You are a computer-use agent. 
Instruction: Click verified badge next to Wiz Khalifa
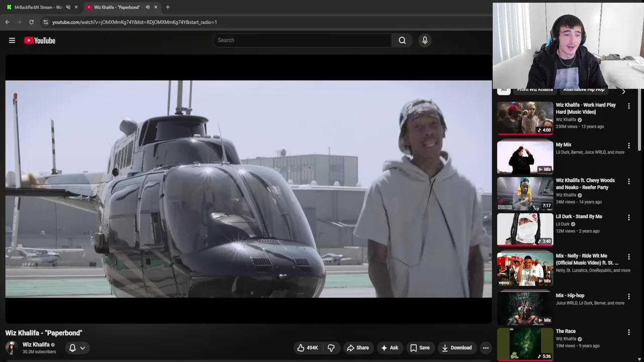tap(53, 345)
